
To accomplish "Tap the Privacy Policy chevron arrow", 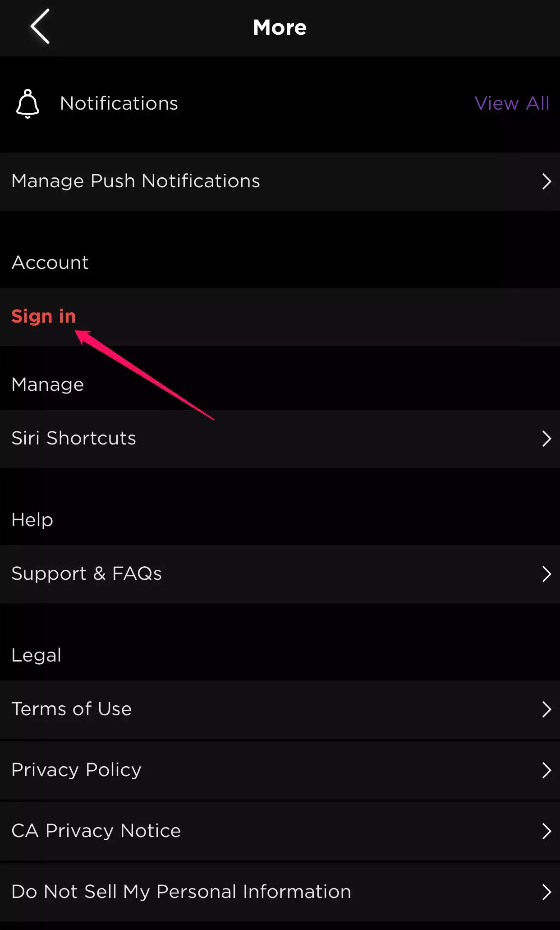I will [546, 770].
